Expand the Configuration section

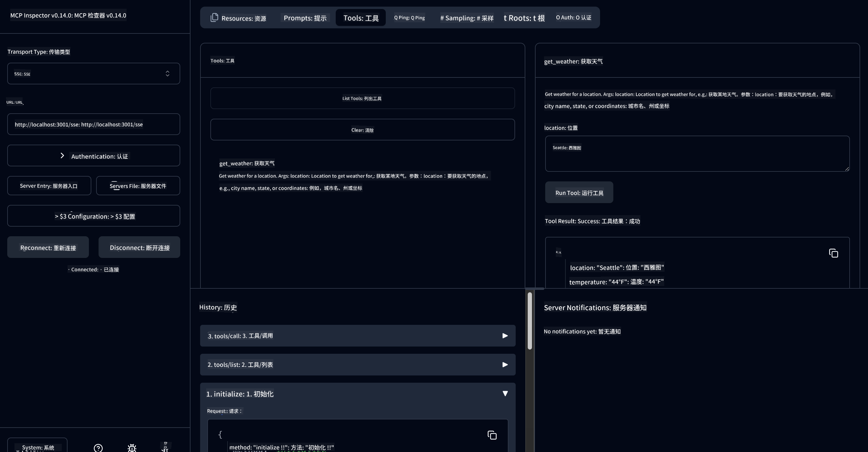(x=94, y=216)
